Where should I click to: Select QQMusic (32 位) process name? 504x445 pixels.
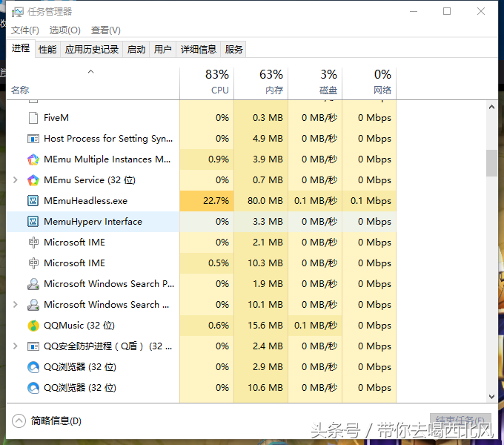[x=79, y=326]
